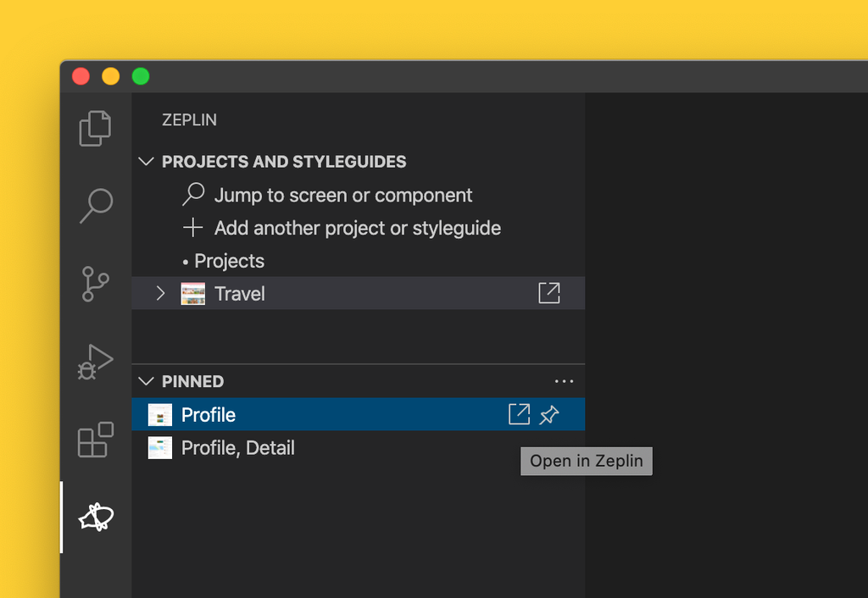Screen dimensions: 868x598
Task: Select the Run and Debug icon
Action: click(94, 362)
